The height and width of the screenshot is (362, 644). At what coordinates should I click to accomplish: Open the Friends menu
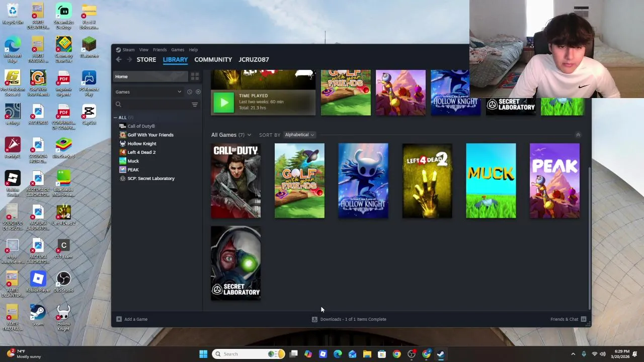[x=160, y=50]
